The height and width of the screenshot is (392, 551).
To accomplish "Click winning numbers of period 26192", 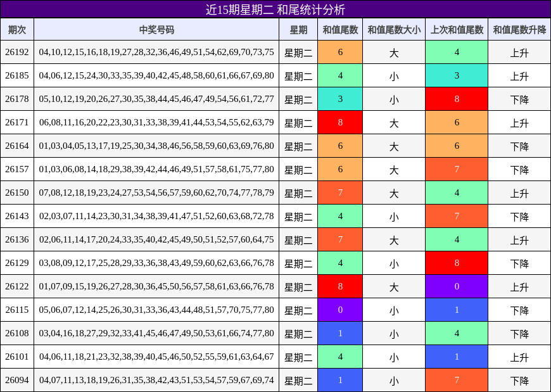I will pos(156,52).
